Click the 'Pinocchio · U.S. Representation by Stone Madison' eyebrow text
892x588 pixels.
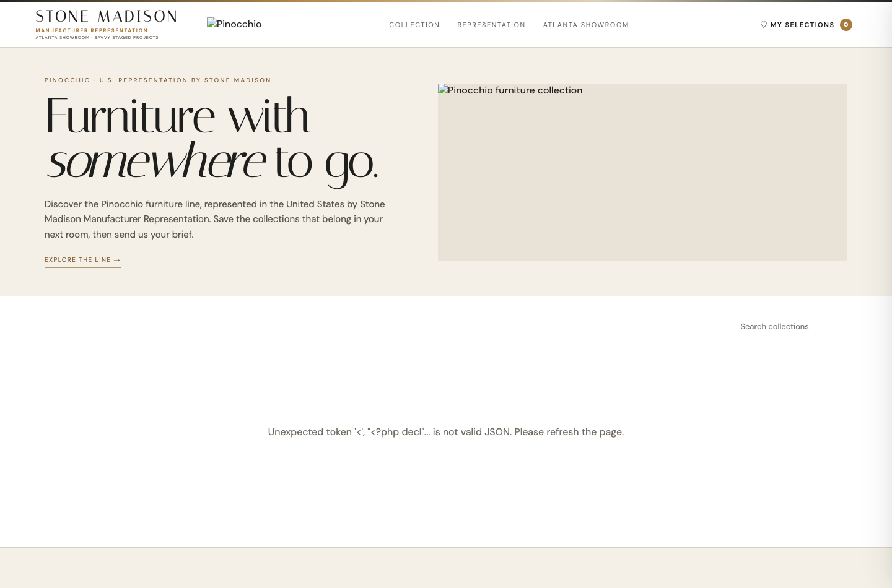[x=158, y=80]
